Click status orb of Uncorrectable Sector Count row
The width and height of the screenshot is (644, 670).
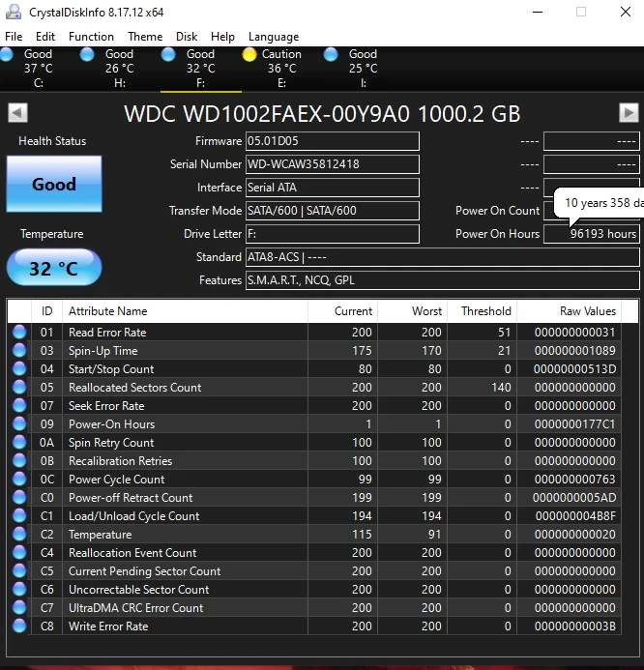click(x=19, y=589)
